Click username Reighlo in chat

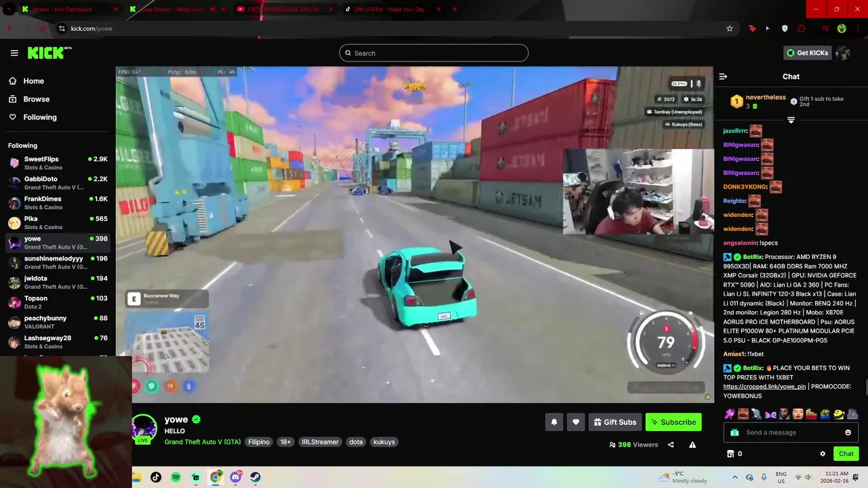[734, 201]
